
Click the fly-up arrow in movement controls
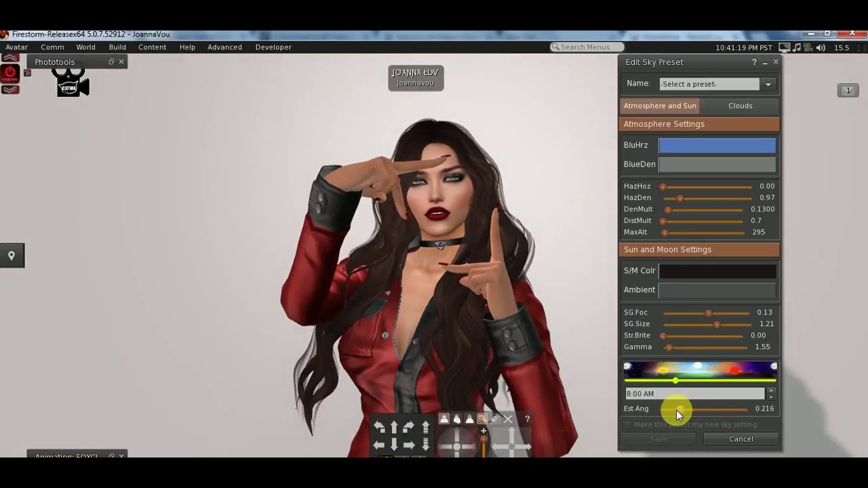(426, 427)
